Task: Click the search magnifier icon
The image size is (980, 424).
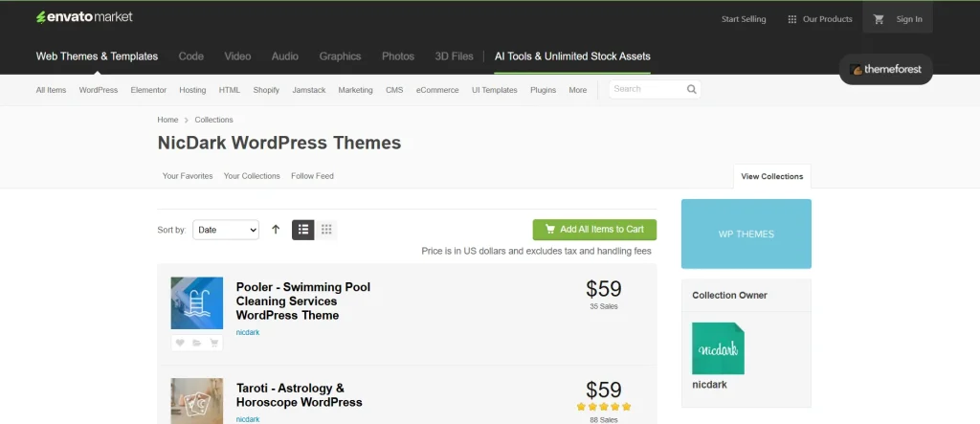Action: pos(691,89)
